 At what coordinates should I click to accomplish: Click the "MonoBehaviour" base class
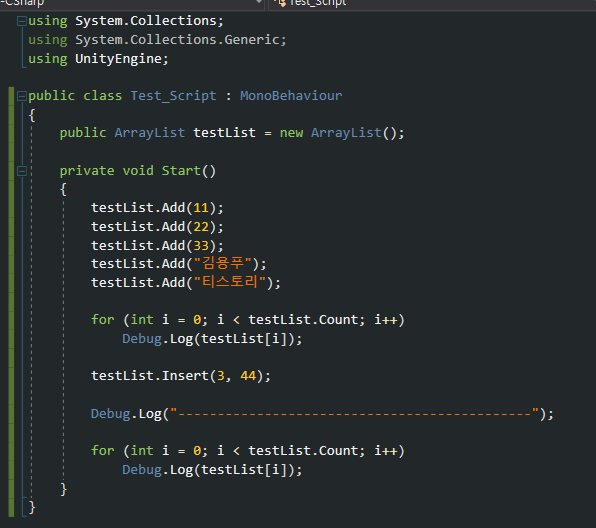click(291, 96)
